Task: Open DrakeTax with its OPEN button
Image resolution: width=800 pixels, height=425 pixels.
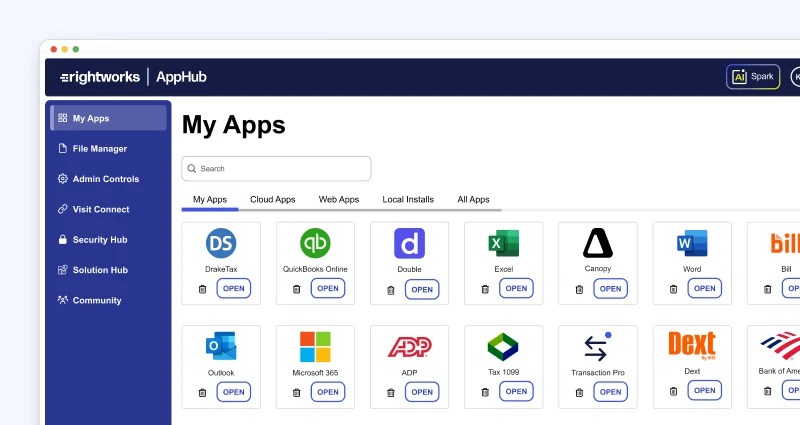Action: click(234, 288)
